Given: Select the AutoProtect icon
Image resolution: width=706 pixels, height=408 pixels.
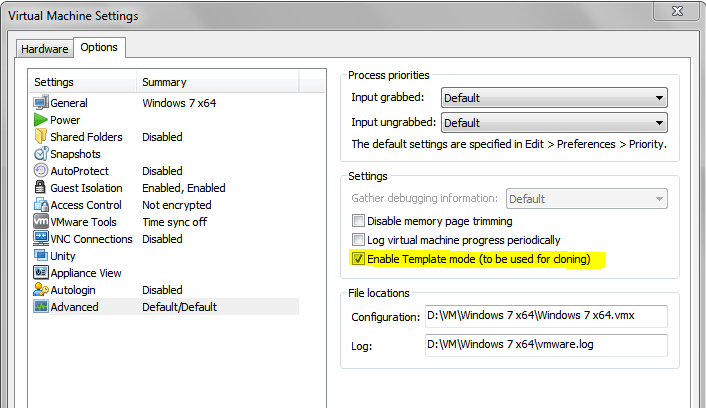Looking at the screenshot, I should (x=41, y=171).
